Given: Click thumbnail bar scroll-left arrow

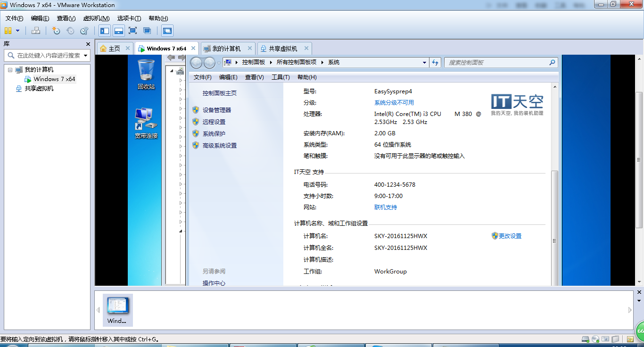Looking at the screenshot, I should (98, 310).
